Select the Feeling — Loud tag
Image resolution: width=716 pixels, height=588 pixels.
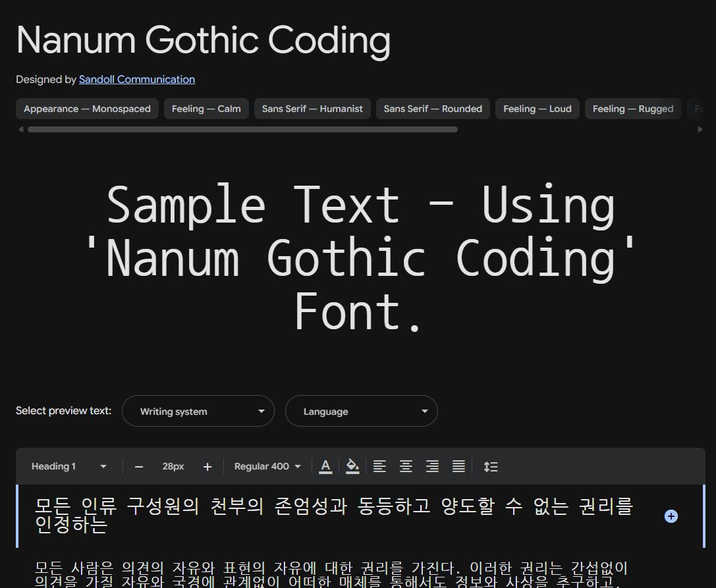pos(537,109)
